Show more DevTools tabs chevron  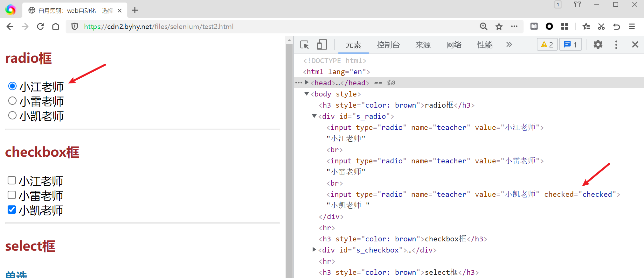pos(509,45)
